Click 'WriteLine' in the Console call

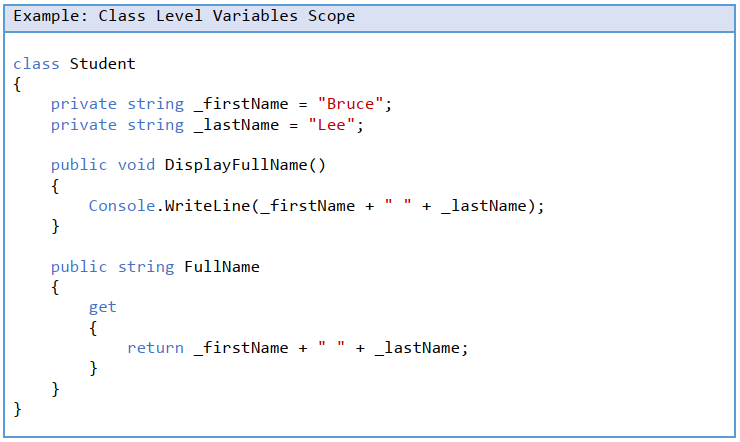(202, 206)
